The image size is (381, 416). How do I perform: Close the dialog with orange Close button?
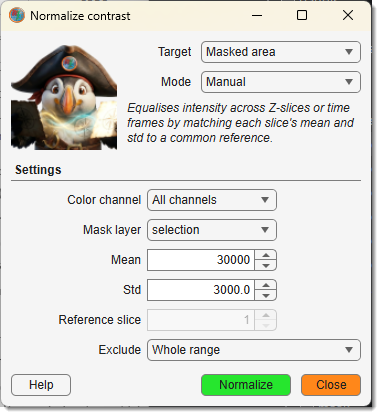point(331,385)
